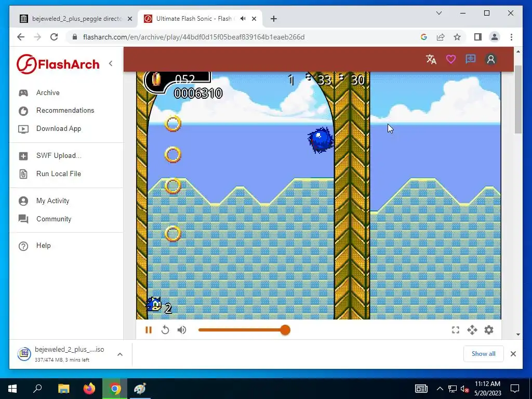Click the Archive gamepad icon
Image resolution: width=532 pixels, height=399 pixels.
coord(23,93)
